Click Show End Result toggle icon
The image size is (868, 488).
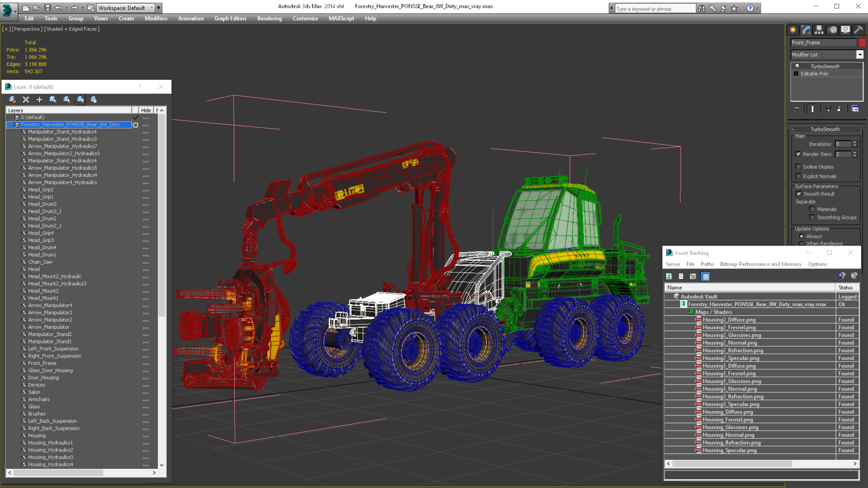(x=813, y=109)
